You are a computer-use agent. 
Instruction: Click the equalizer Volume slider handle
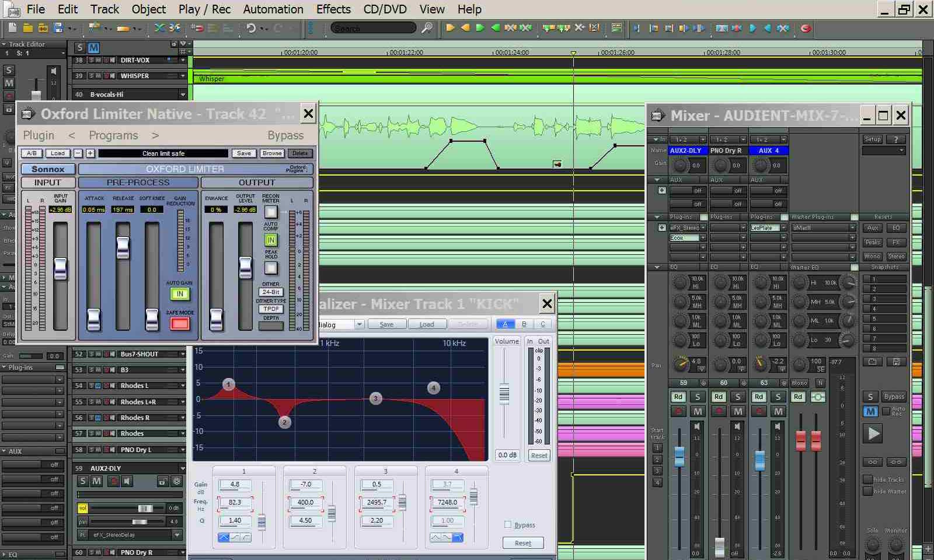[x=504, y=394]
